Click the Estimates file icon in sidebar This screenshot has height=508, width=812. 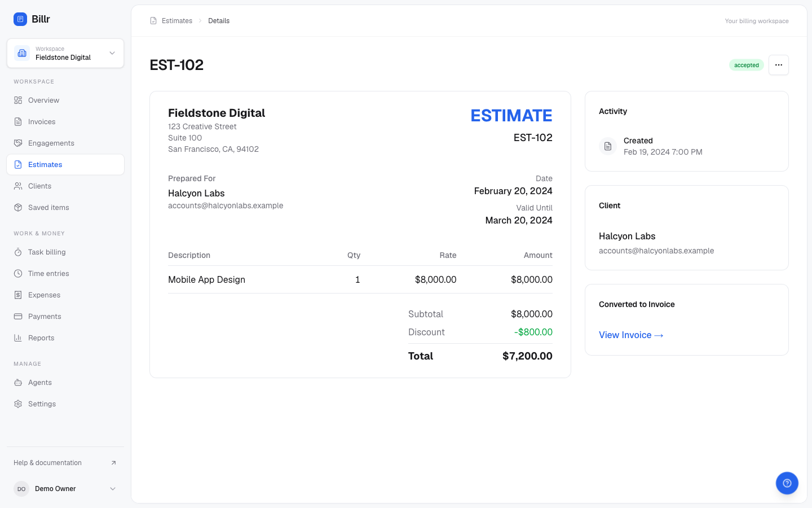tap(18, 165)
